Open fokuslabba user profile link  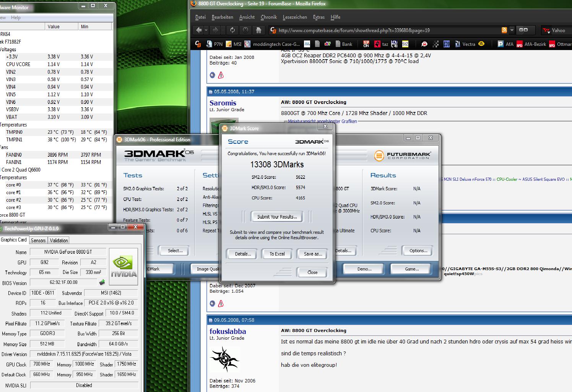coord(228,331)
